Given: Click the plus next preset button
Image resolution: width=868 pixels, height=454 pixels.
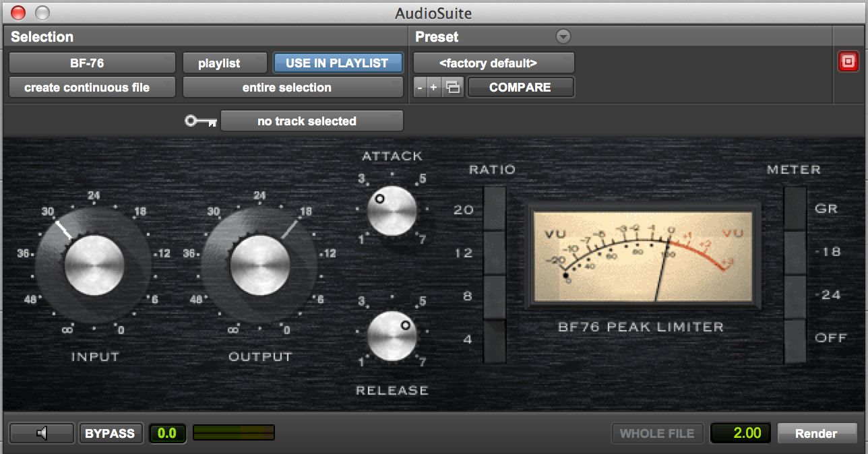Looking at the screenshot, I should coord(433,88).
